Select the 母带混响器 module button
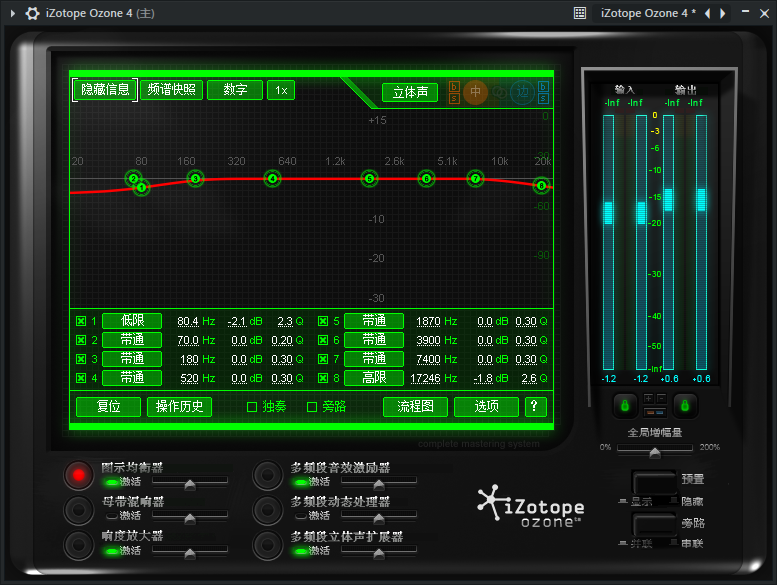This screenshot has width=777, height=585. point(79,510)
